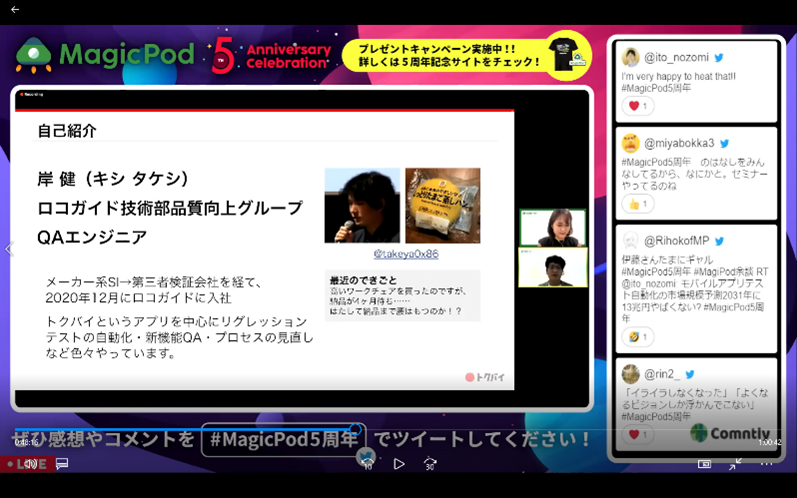Click the packaged bread photo on slide

[443, 205]
